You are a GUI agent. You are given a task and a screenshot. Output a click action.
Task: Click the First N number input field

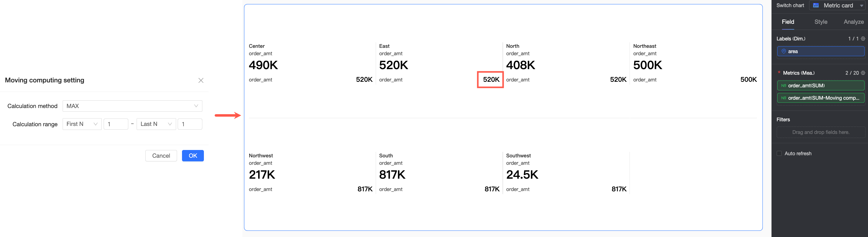point(116,124)
